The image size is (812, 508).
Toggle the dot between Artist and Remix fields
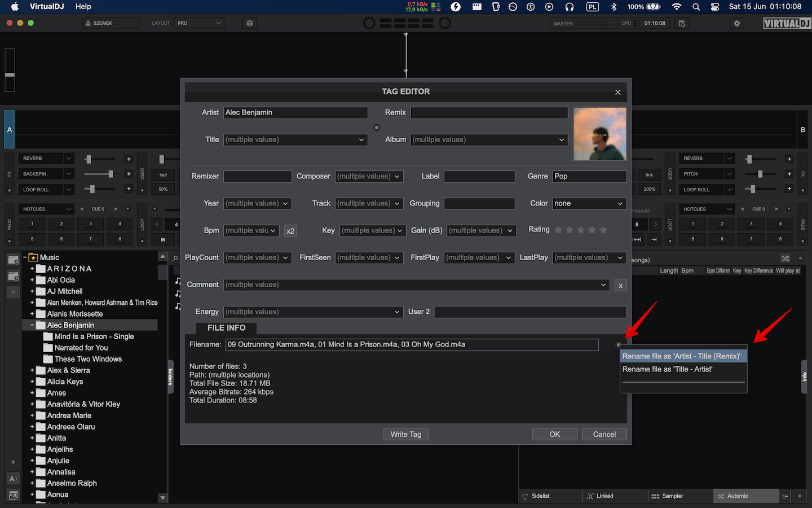pos(377,128)
